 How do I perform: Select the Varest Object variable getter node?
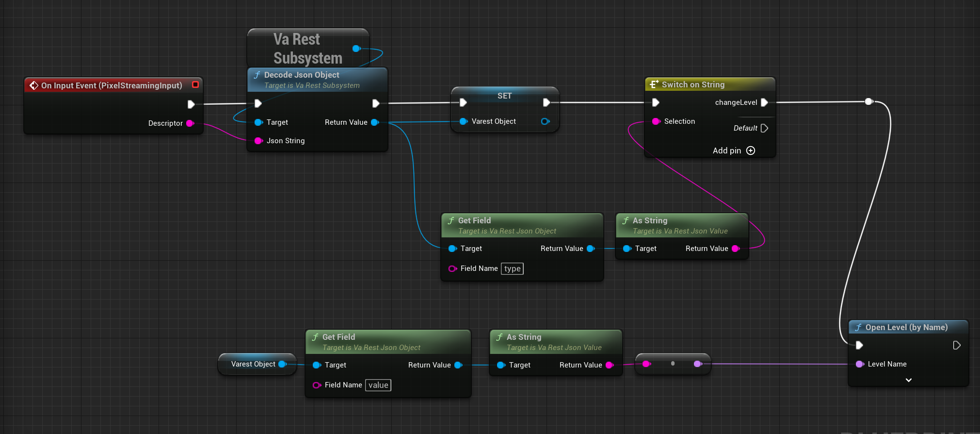point(253,364)
